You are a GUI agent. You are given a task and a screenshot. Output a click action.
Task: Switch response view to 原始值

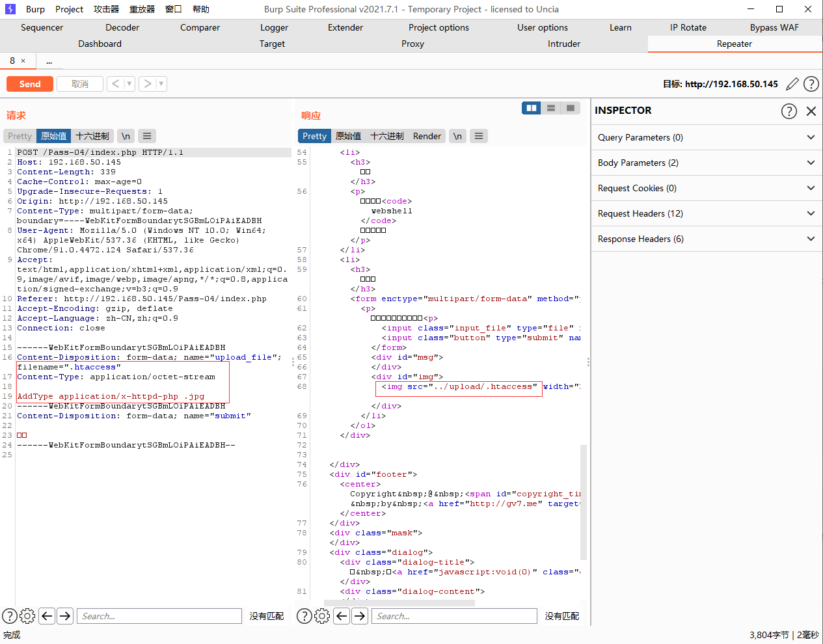pos(349,136)
